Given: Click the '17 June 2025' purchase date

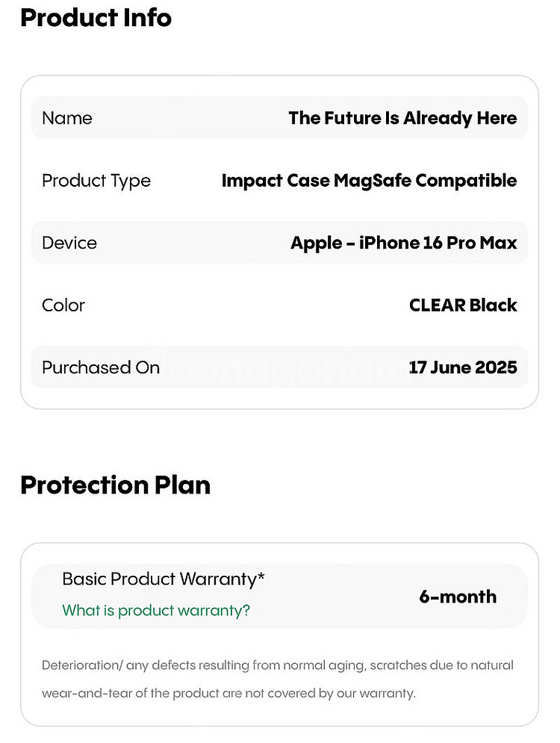Looking at the screenshot, I should (463, 367).
